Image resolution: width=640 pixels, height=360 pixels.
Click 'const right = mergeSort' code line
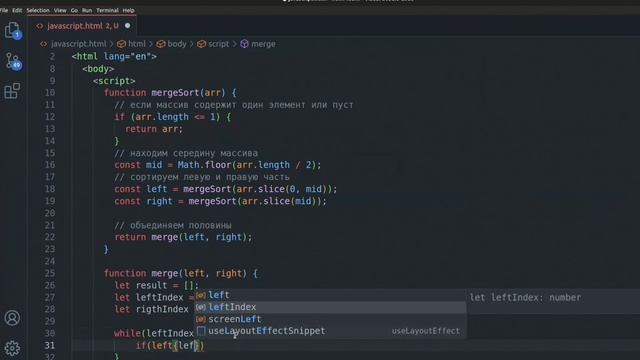click(x=220, y=201)
